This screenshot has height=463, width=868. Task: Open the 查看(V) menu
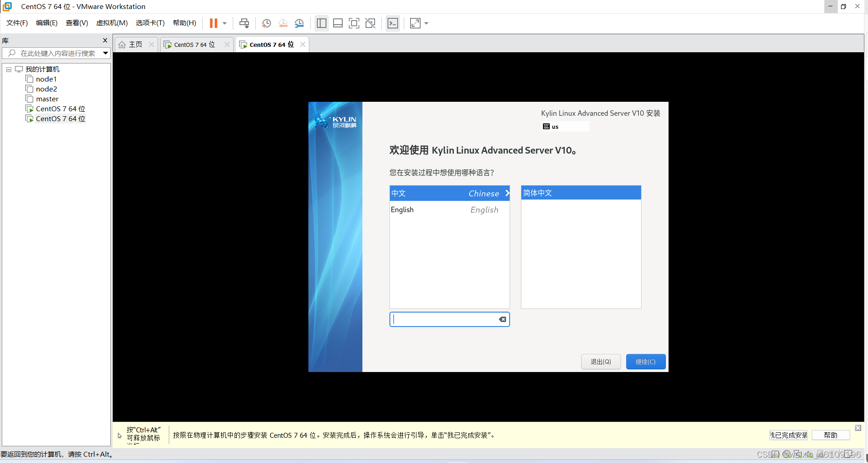tap(77, 23)
